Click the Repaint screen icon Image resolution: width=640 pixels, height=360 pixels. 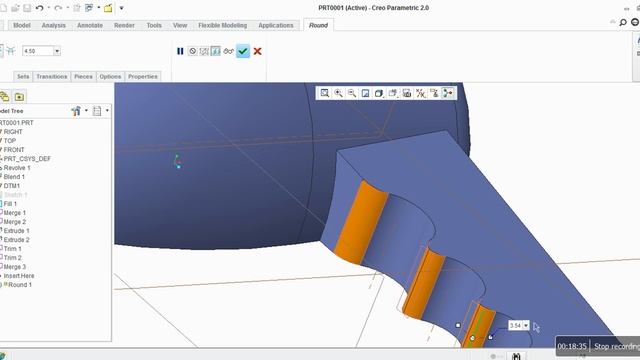pyautogui.click(x=365, y=93)
